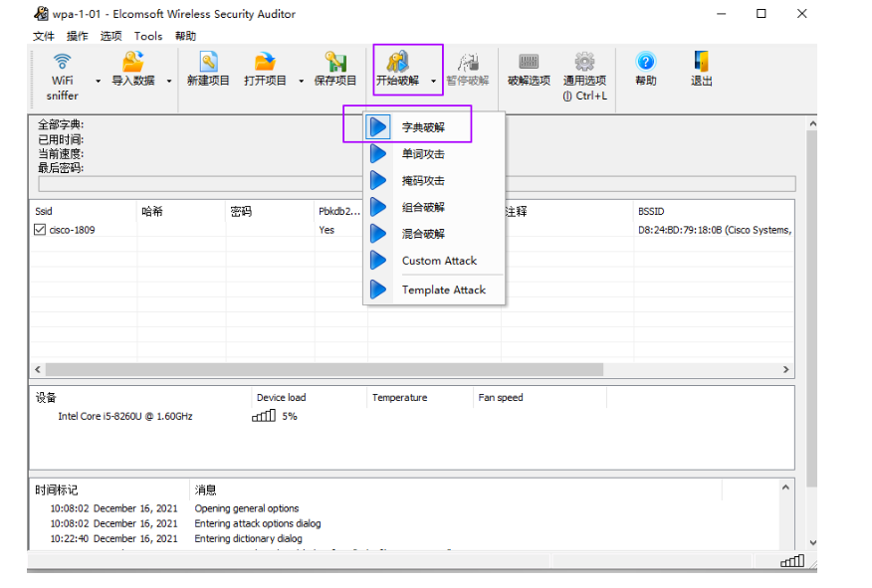Screen dimensions: 872x588
Task: Open the 选项 menu
Action: coord(110,36)
